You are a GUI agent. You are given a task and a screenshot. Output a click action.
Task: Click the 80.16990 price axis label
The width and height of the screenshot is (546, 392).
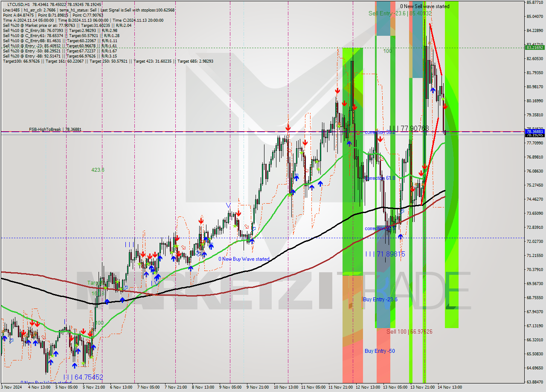(535, 101)
